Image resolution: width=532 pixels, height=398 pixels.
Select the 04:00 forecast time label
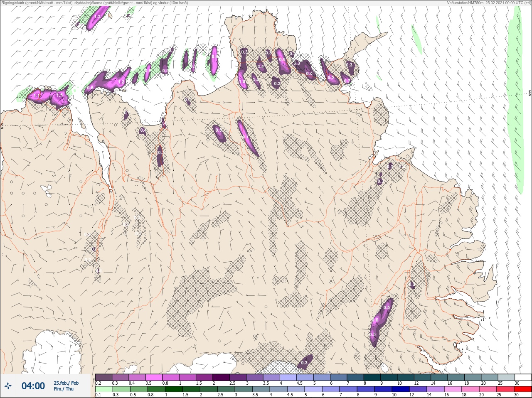pos(33,386)
